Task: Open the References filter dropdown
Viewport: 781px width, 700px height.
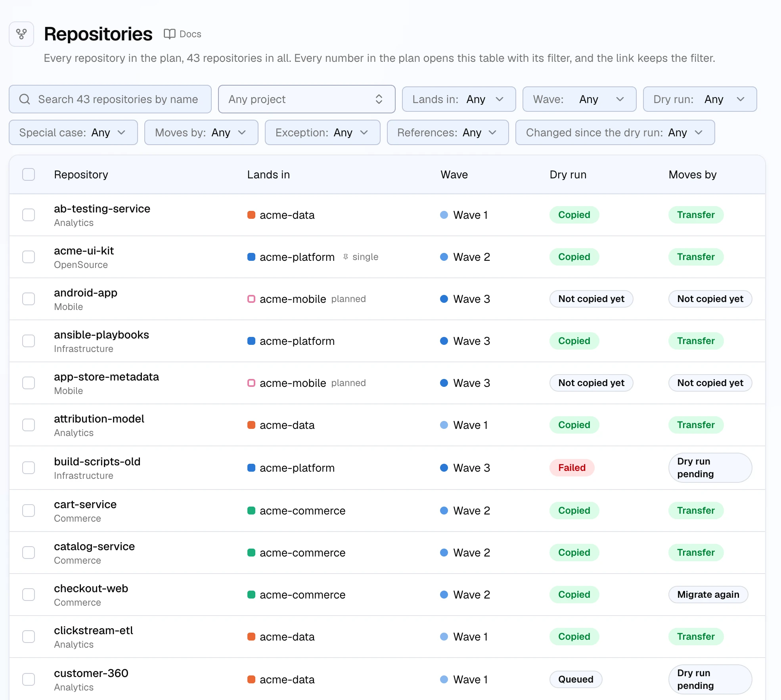Action: 448,132
